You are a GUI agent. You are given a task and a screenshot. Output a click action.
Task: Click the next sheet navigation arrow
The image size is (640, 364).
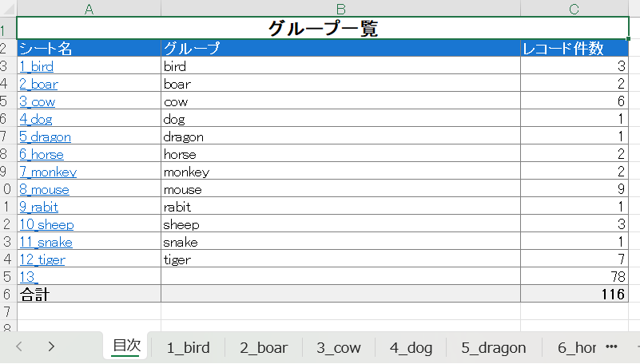pyautogui.click(x=51, y=346)
